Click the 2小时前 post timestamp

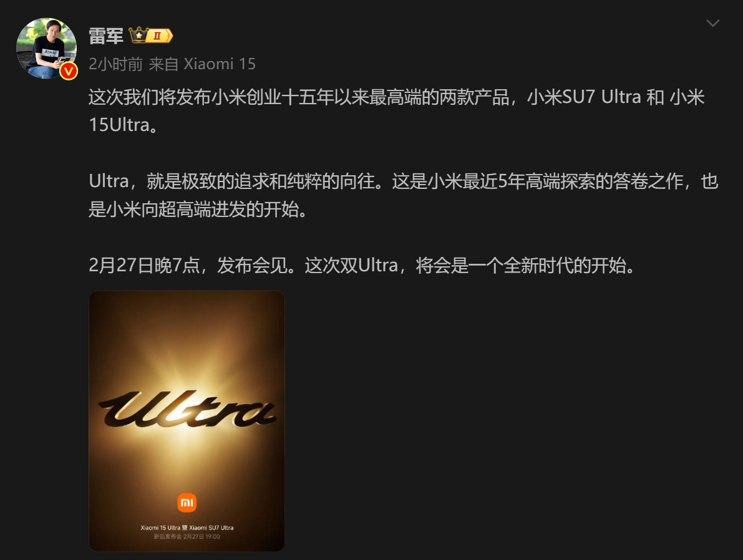tap(115, 64)
